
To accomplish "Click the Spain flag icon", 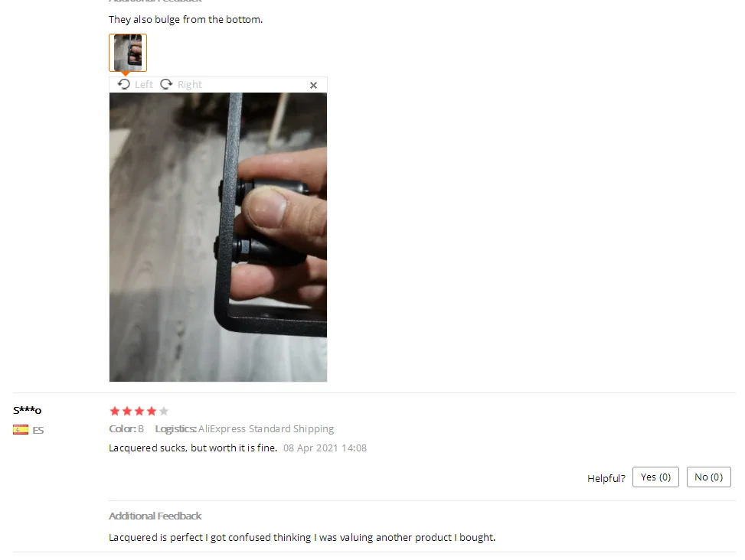I will [21, 430].
